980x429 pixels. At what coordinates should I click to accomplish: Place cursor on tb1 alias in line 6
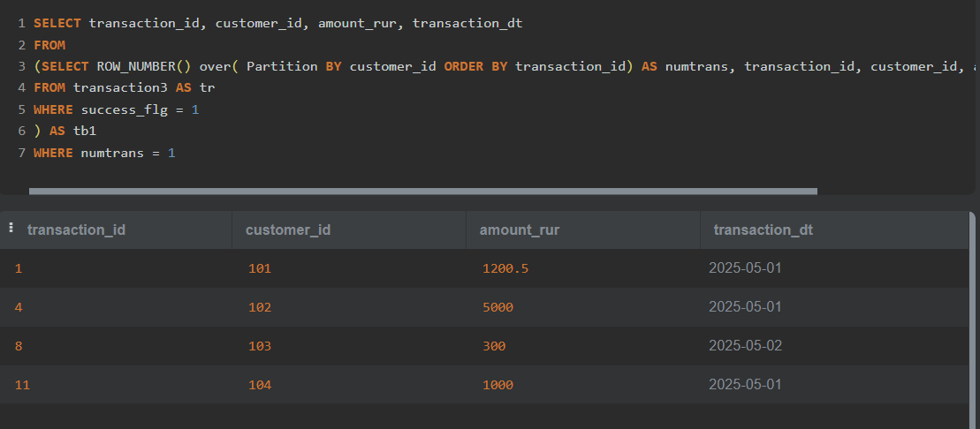coord(85,132)
